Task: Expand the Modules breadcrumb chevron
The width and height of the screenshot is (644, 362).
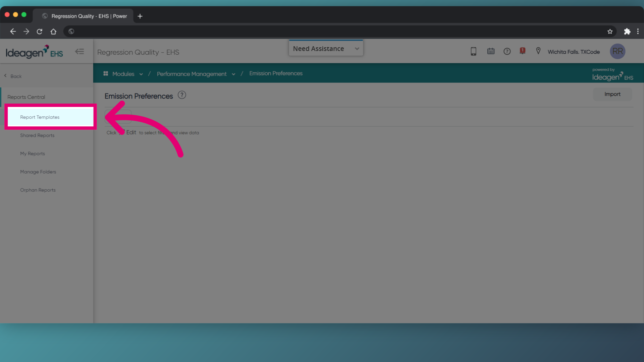Action: click(141, 74)
